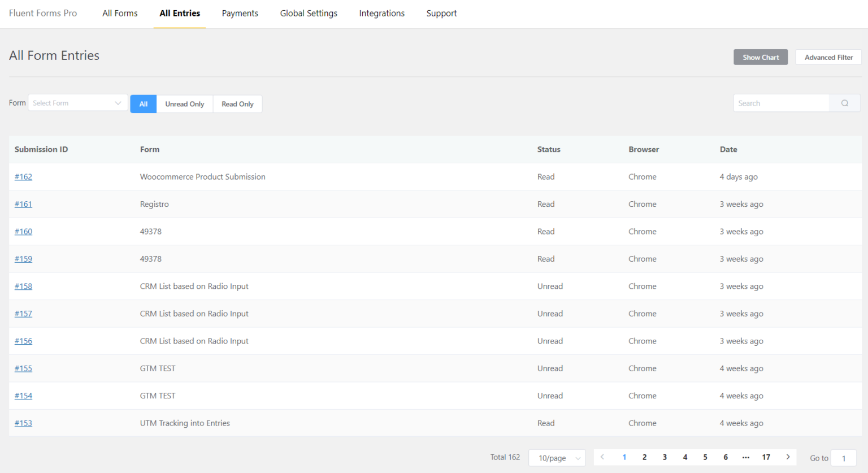Click the search magnifier icon

844,103
